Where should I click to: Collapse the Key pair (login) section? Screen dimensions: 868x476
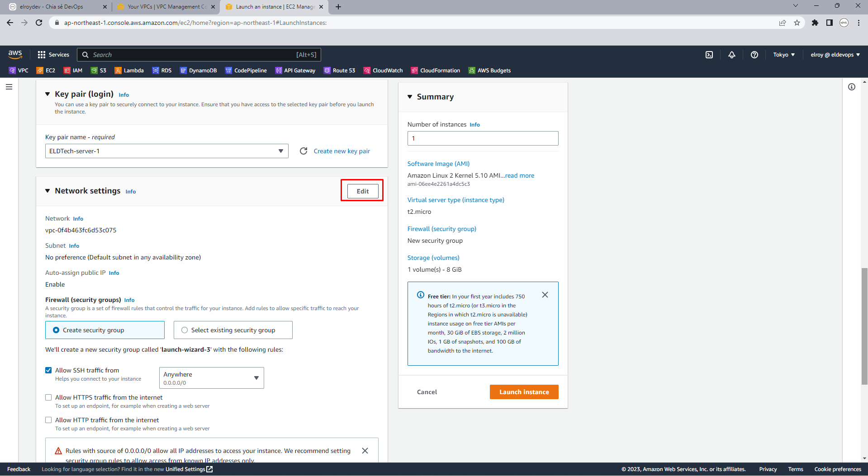pos(47,94)
